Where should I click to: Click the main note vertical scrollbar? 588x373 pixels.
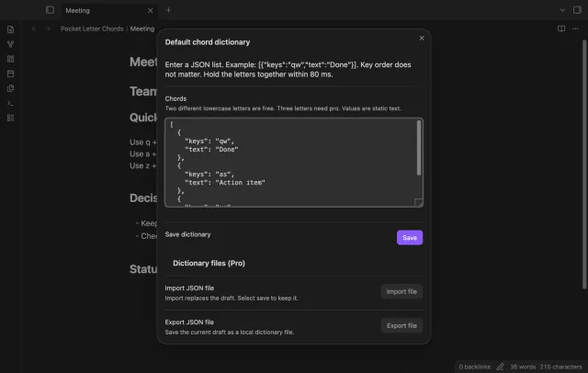584,164
